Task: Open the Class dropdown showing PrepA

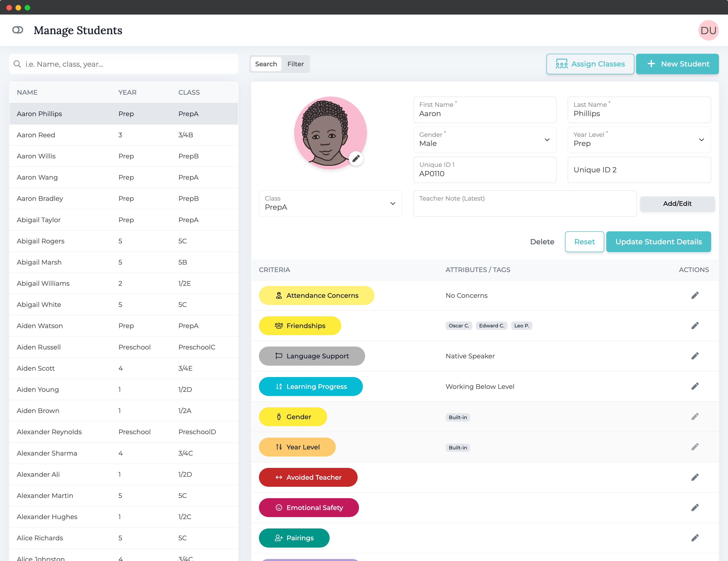Action: (330, 204)
